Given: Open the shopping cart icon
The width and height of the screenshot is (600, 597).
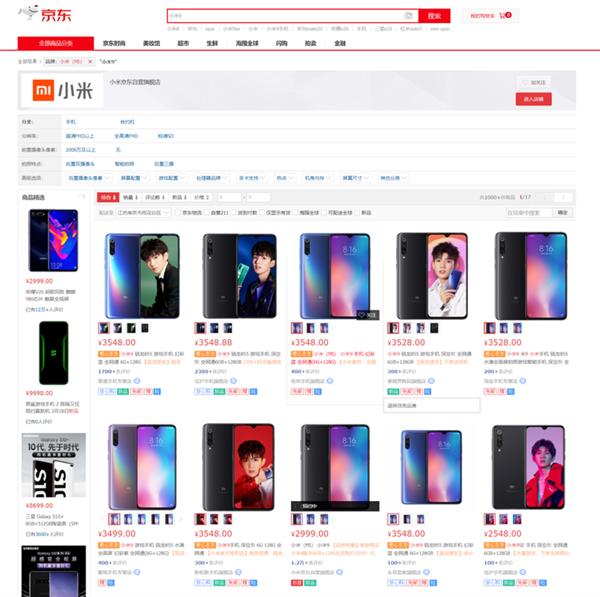Looking at the screenshot, I should [x=502, y=15].
